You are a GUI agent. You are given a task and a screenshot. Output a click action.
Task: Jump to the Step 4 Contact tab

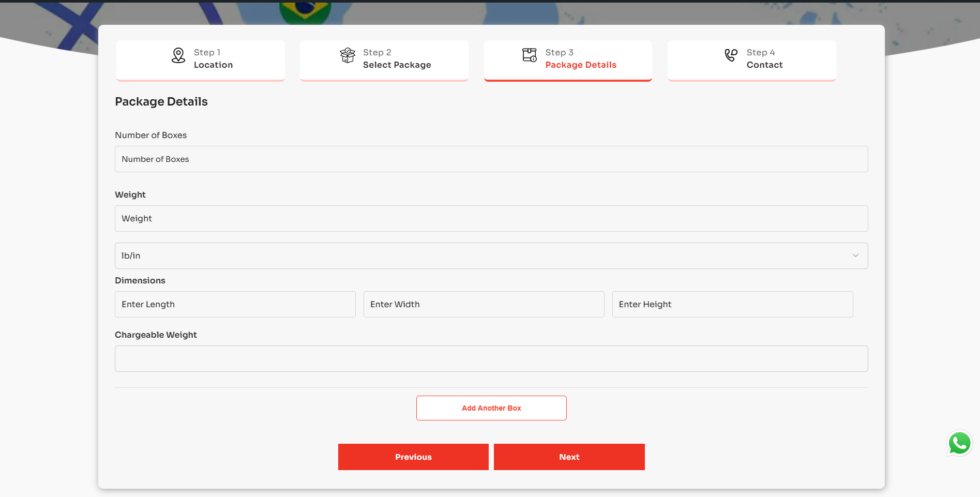coord(752,60)
